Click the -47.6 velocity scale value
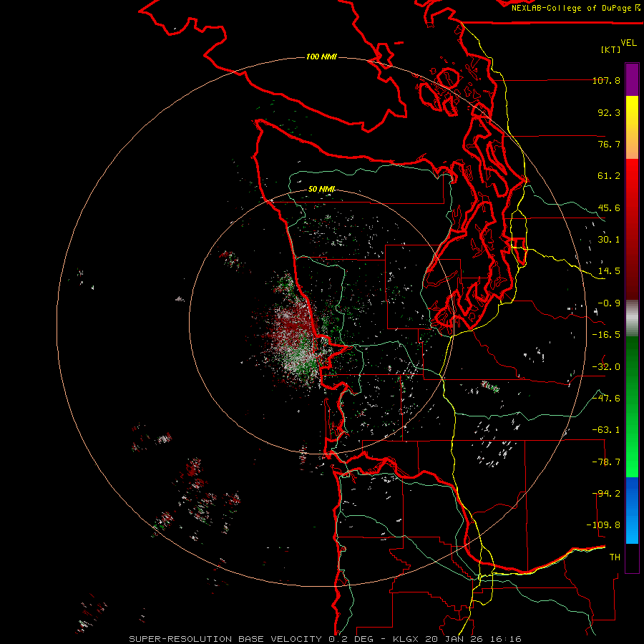644x644 pixels. pos(606,399)
